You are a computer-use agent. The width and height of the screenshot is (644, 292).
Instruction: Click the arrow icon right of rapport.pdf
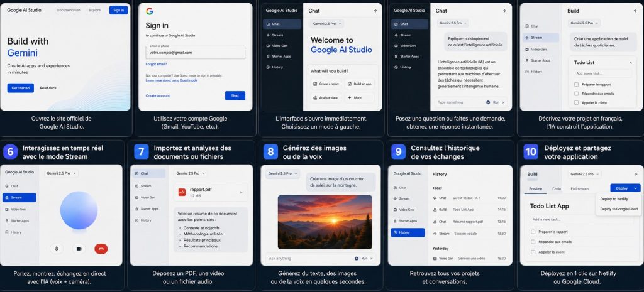241,192
